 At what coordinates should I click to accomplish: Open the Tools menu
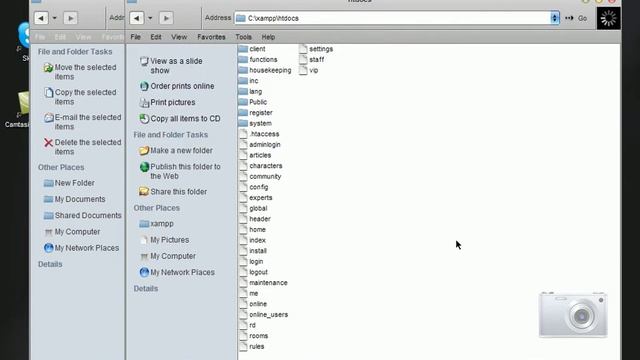243,37
